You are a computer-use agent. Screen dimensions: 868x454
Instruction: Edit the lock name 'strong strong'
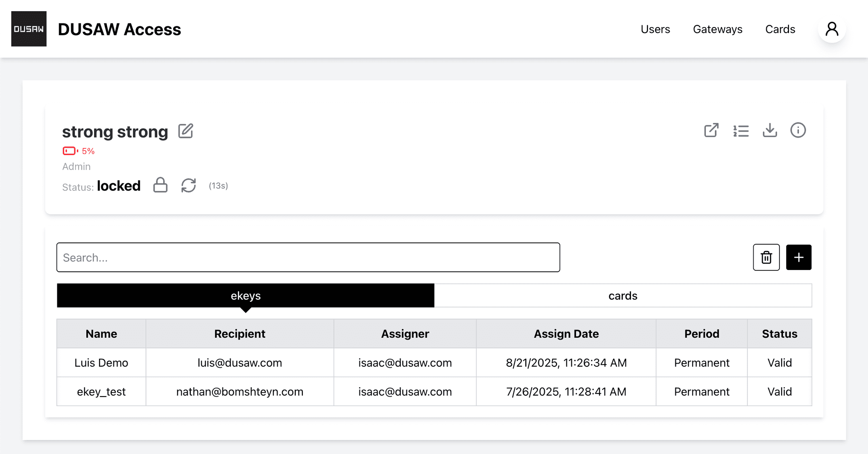pos(185,131)
